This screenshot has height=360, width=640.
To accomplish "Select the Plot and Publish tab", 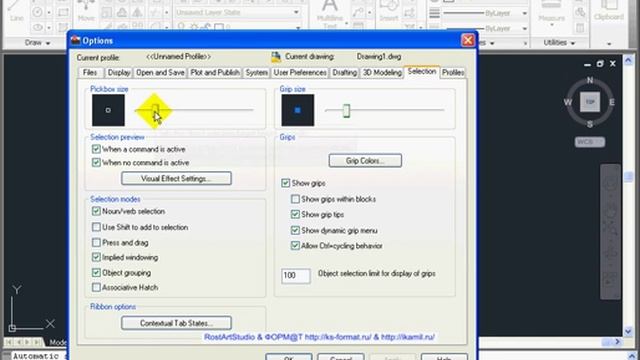I will (x=215, y=73).
